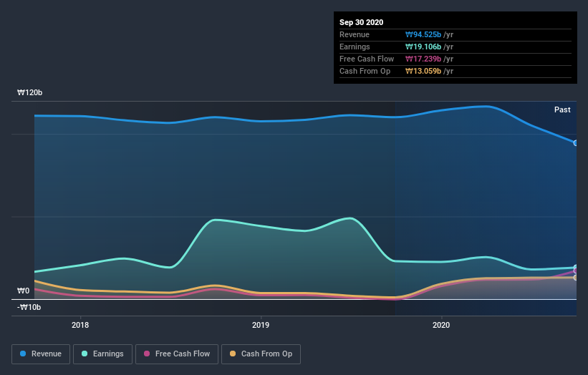This screenshot has width=588, height=375.
Task: Click the Sep 30 2020 tooltip date
Action: pos(362,22)
